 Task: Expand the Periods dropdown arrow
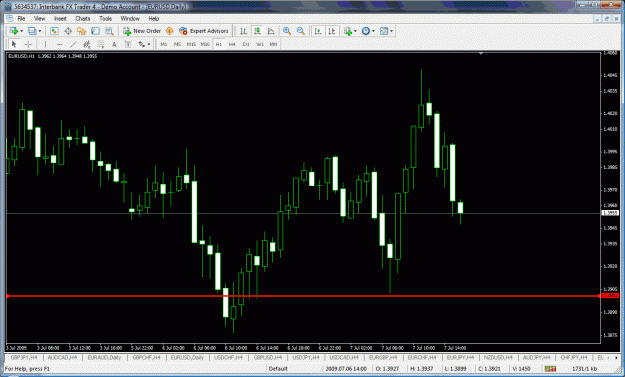(x=373, y=31)
